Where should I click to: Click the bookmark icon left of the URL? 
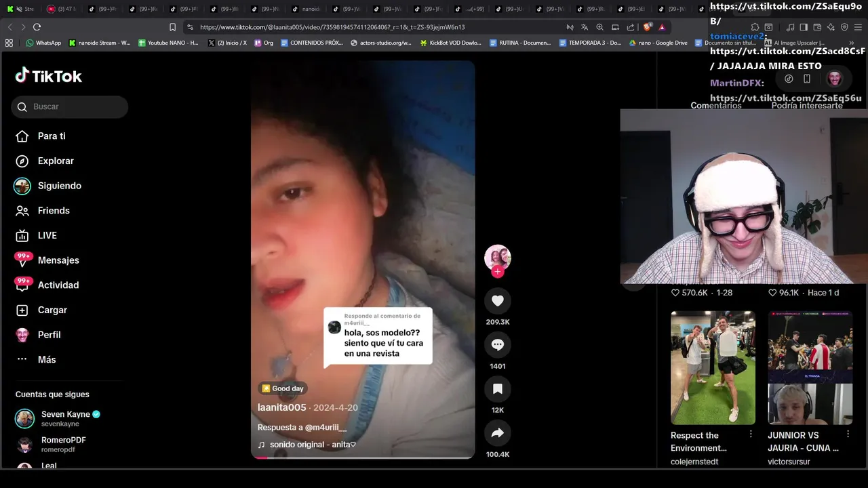[x=172, y=27]
